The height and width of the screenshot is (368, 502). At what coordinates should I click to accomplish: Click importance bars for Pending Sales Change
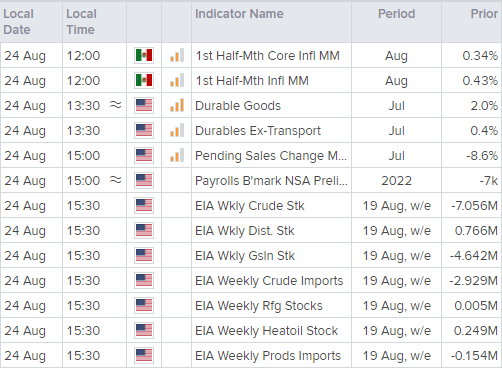pyautogui.click(x=177, y=155)
